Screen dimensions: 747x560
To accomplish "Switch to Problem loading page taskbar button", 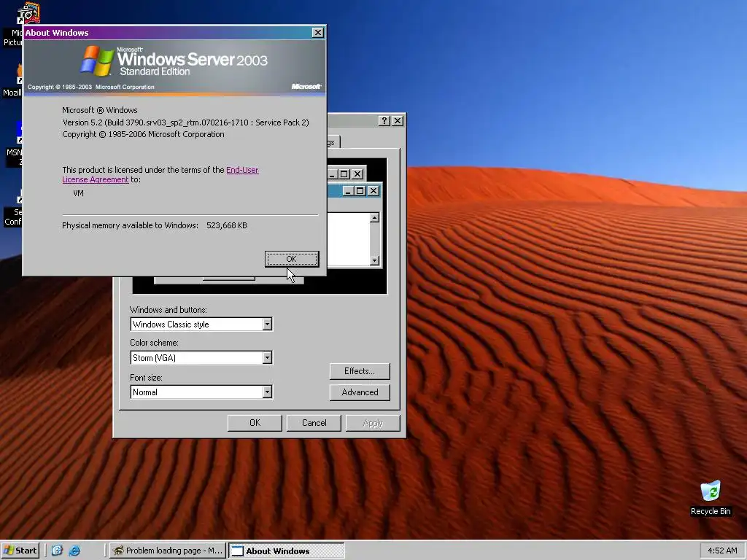I will [168, 551].
